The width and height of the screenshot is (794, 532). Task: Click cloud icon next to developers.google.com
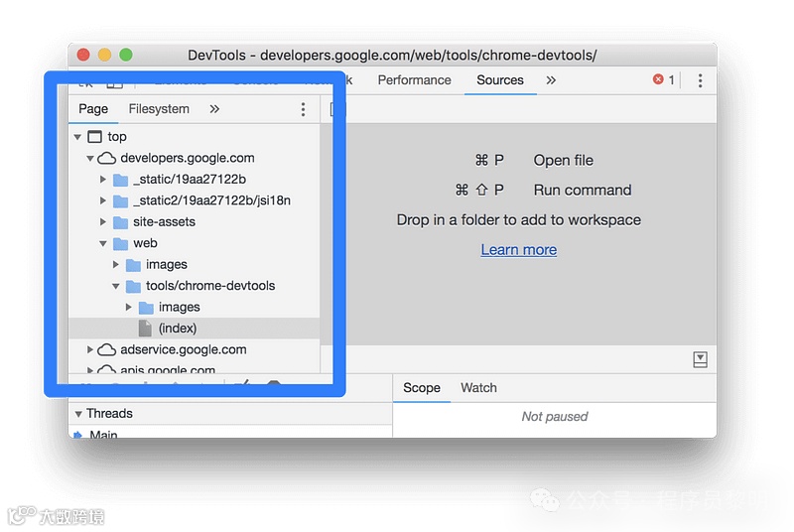106,159
